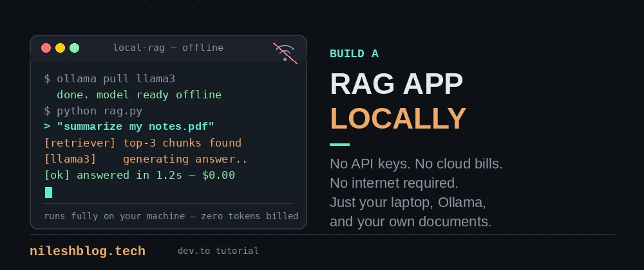Screen dimensions: 644x270
Task: Click the 'RAG APP' headline
Action: click(396, 84)
